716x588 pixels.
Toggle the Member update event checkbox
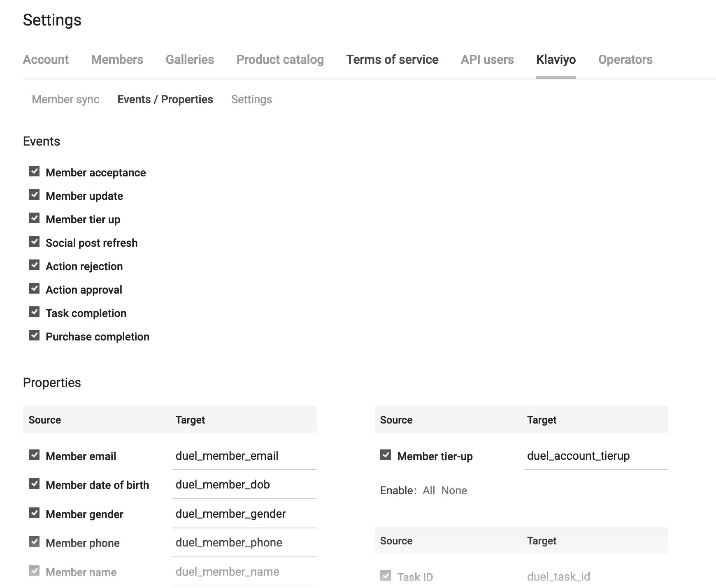click(34, 195)
